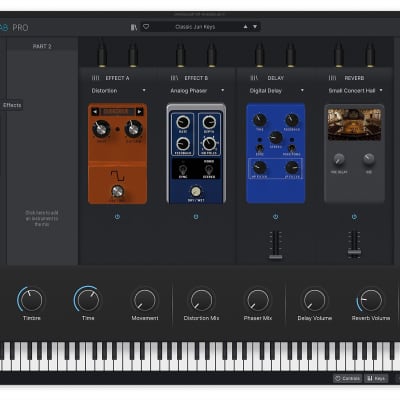This screenshot has width=400, height=400.
Task: Select previous preset with up arrow
Action: 246,27
